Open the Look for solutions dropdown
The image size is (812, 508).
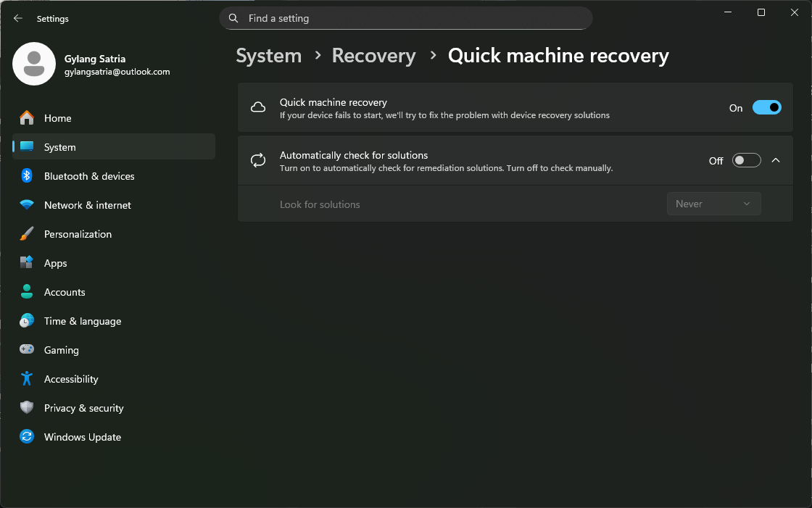click(x=713, y=204)
